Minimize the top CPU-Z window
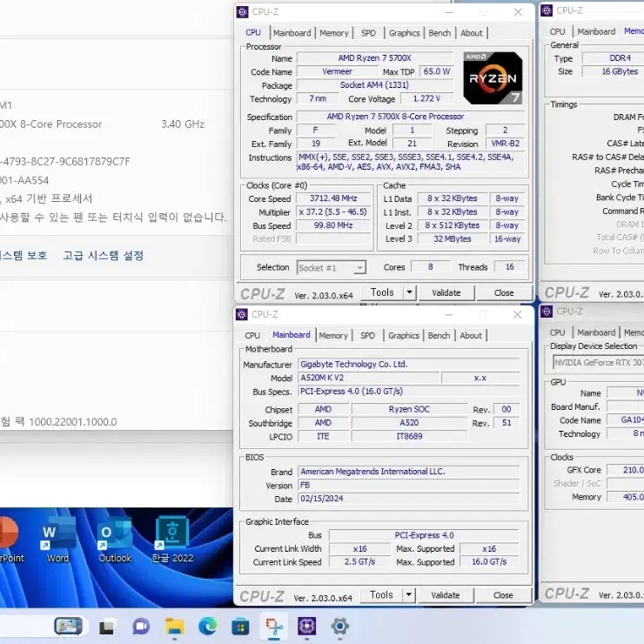Image resolution: width=644 pixels, height=644 pixels. pyautogui.click(x=449, y=13)
